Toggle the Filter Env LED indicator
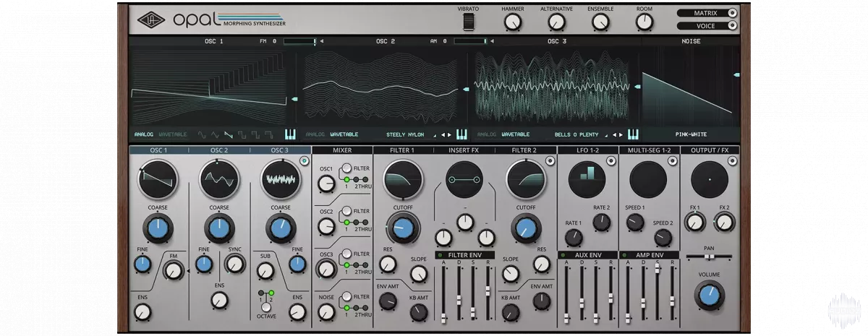Image resolution: width=868 pixels, height=336 pixels. (x=438, y=255)
